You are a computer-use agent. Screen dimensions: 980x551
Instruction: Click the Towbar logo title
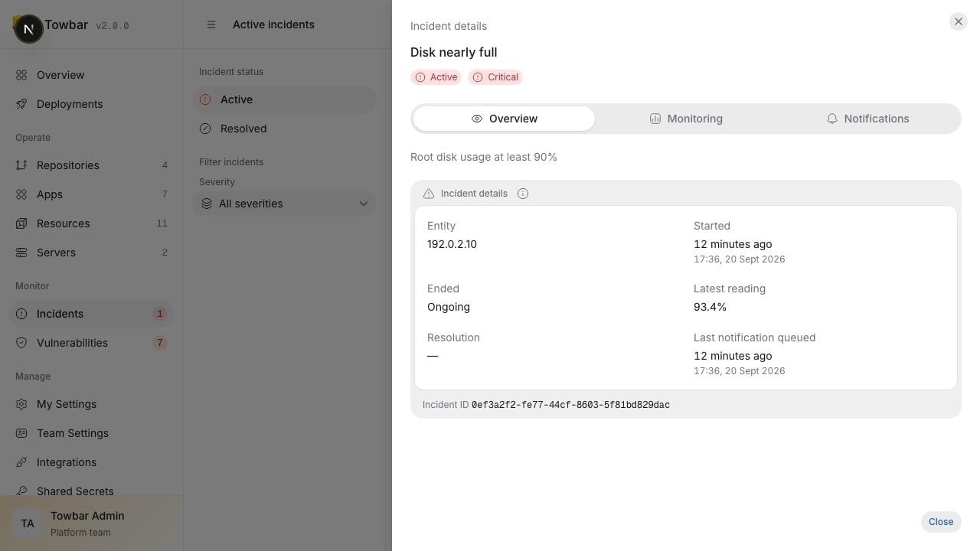[67, 24]
